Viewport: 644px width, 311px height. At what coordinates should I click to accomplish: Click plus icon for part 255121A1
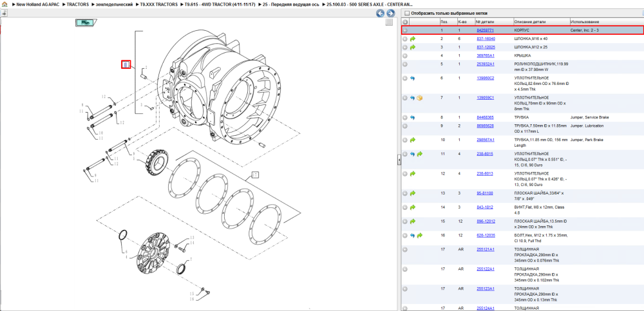coord(405,249)
